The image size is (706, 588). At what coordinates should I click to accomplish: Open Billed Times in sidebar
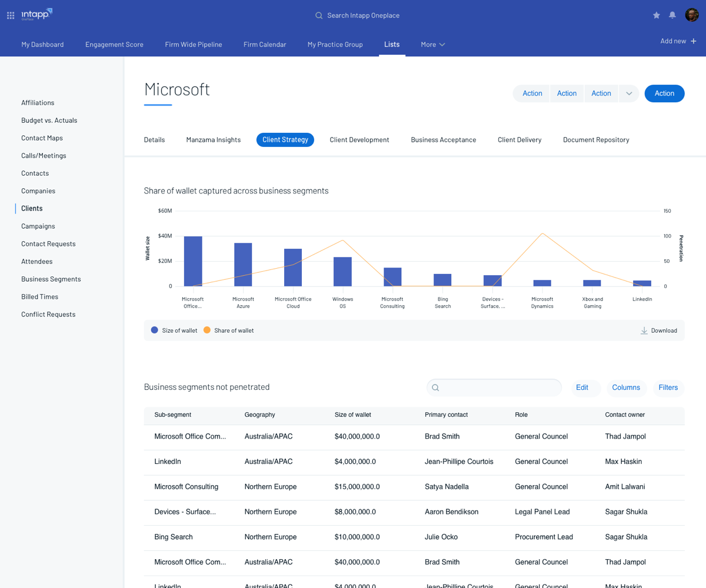(x=39, y=297)
